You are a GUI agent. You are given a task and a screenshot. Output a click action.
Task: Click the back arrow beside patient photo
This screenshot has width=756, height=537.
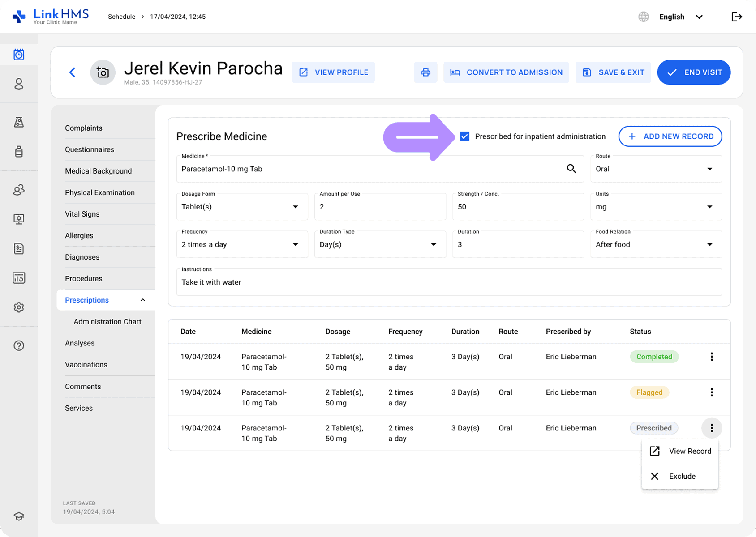(x=73, y=72)
